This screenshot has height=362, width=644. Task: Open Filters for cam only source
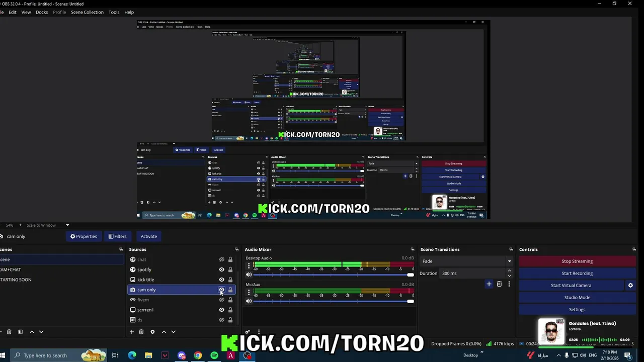coord(117,236)
